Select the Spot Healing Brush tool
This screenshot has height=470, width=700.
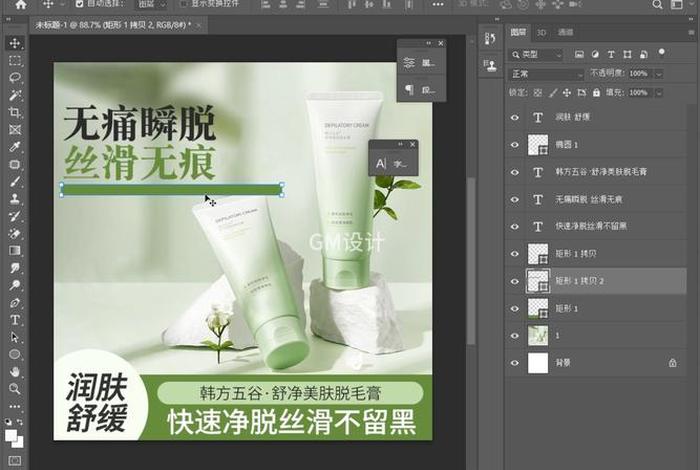pyautogui.click(x=15, y=164)
